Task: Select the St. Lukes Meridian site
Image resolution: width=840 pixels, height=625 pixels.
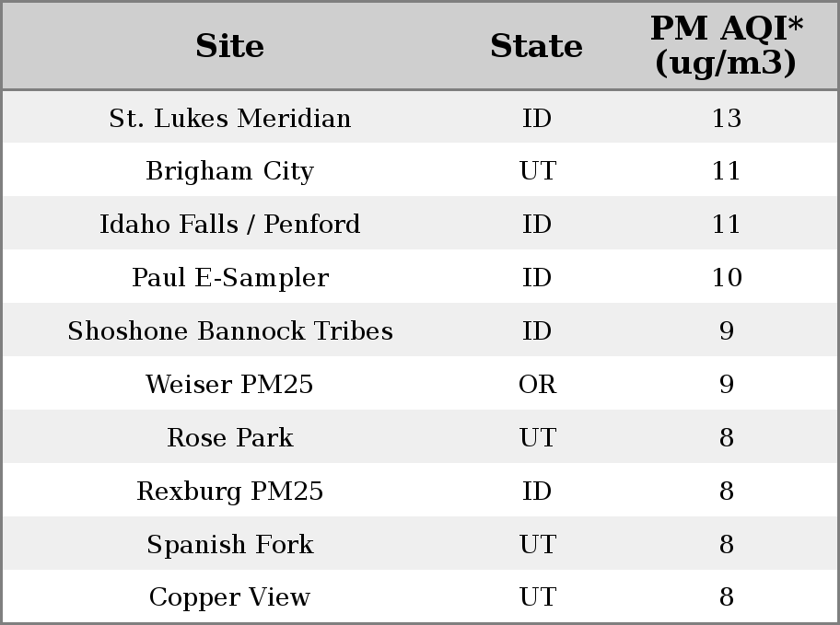Action: click(230, 119)
